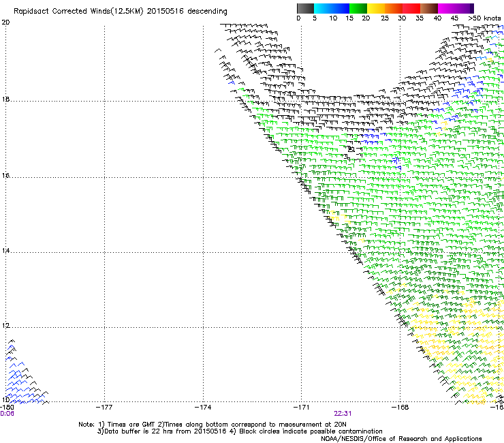Click the '30' label under the colorbar

point(402,18)
